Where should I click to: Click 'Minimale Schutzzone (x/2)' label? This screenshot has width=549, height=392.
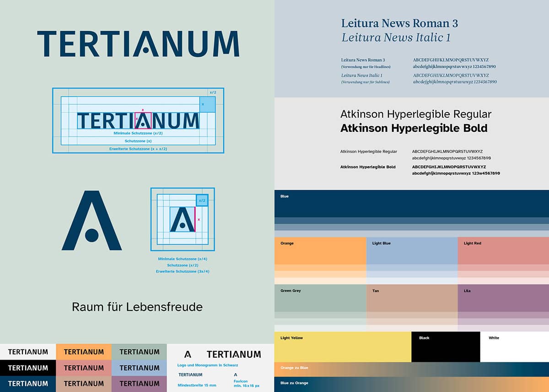click(138, 133)
